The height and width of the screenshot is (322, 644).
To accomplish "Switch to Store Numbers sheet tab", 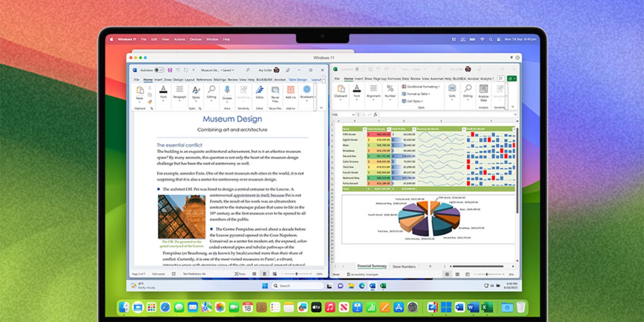I will (404, 267).
